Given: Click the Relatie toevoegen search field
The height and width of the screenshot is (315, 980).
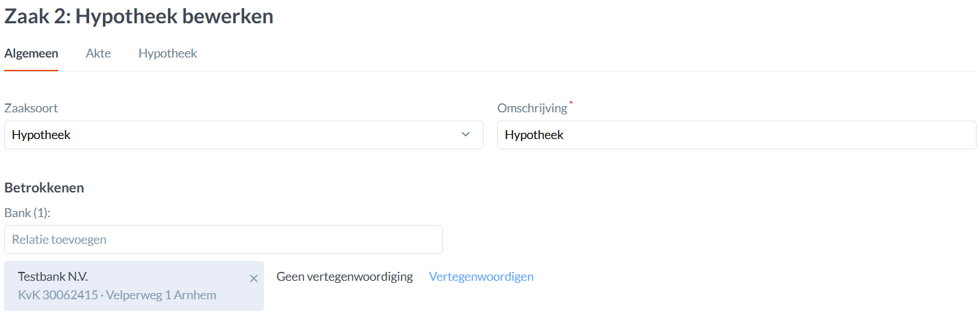Looking at the screenshot, I should coord(224,240).
